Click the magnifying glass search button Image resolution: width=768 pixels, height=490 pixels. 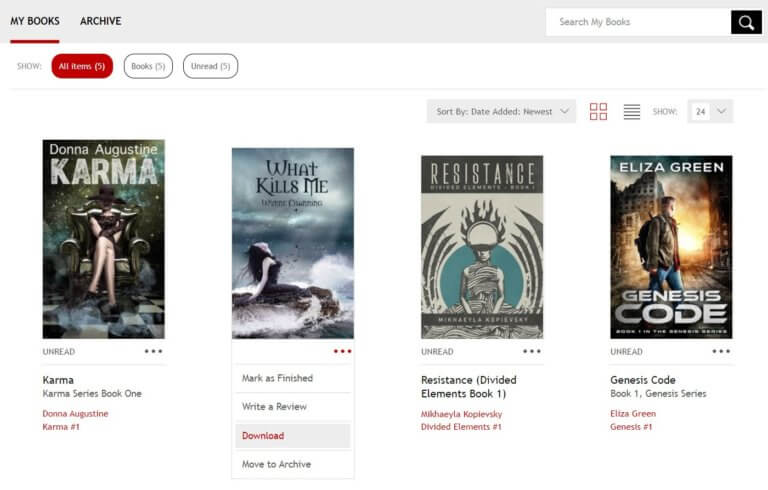click(746, 22)
